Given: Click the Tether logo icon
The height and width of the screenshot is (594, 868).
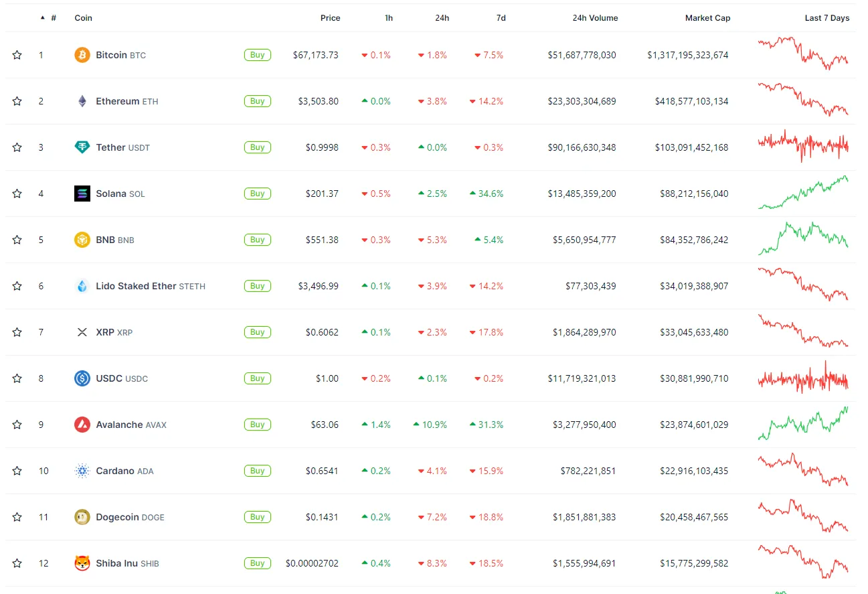Looking at the screenshot, I should click(x=82, y=147).
